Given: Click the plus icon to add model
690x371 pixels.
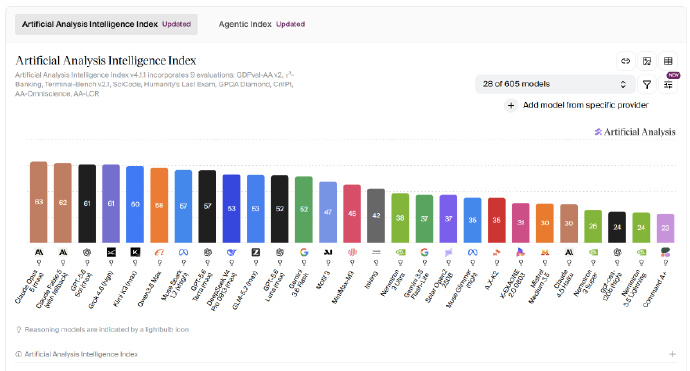Looking at the screenshot, I should (x=511, y=105).
